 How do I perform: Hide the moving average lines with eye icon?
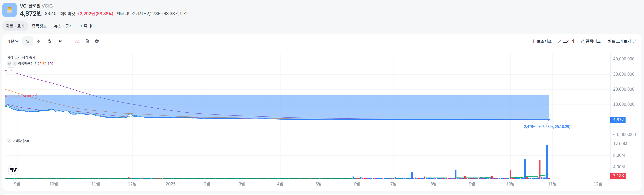[x=9, y=64]
